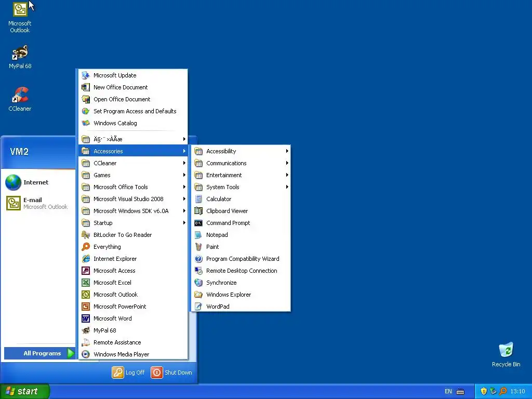Screen dimensions: 532x399
Task: Expand the Communications submenu
Action: point(241,163)
